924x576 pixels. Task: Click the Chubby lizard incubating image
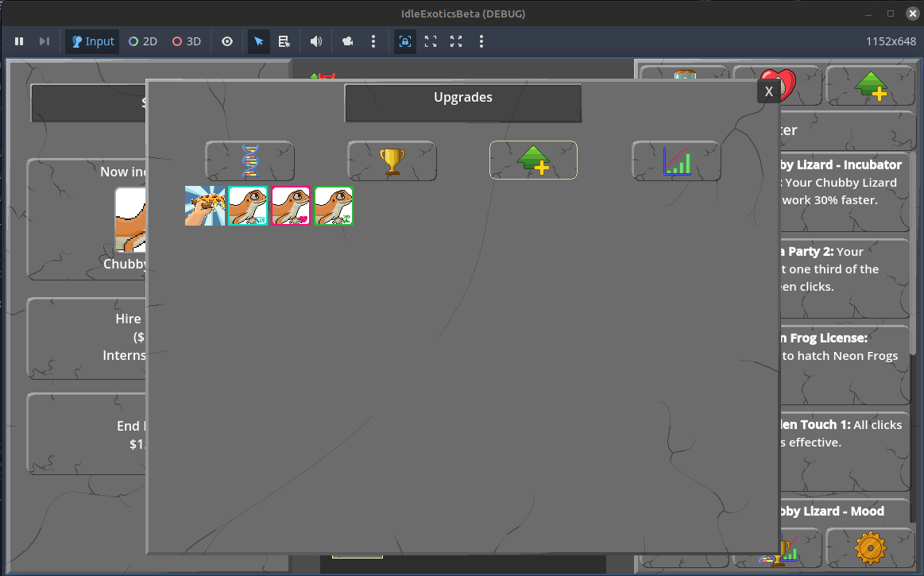(x=130, y=220)
